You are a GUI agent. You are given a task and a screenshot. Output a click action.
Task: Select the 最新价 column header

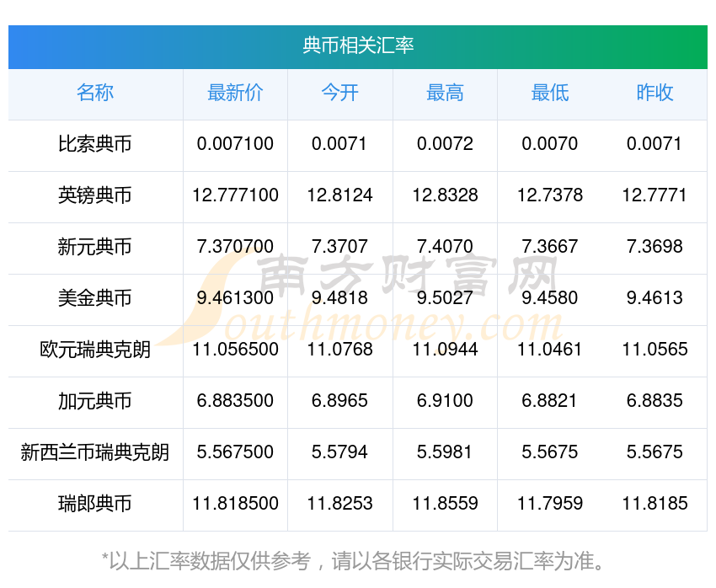[235, 93]
